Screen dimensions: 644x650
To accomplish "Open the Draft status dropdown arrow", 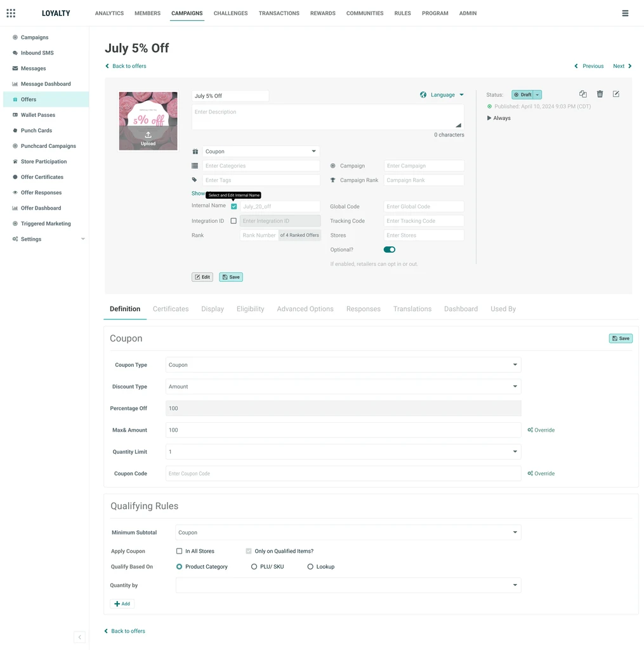I will 537,95.
